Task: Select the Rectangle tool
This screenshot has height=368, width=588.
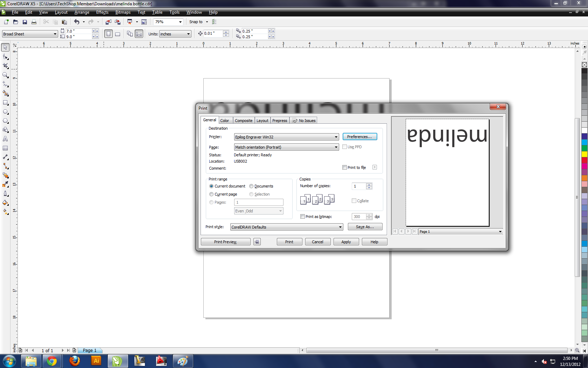Action: pos(5,103)
